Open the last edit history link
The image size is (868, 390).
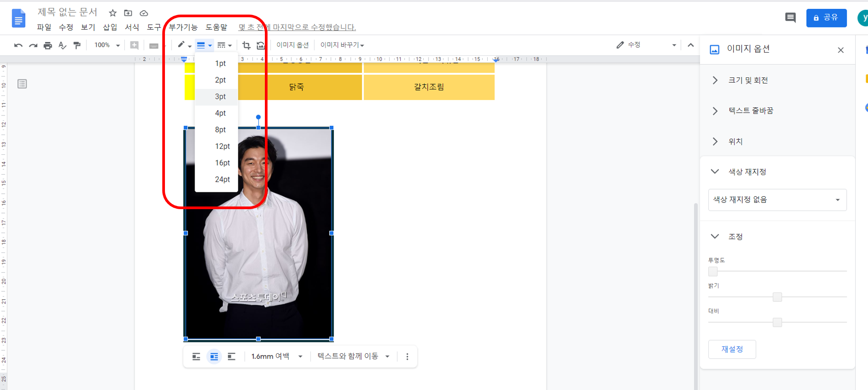[297, 27]
